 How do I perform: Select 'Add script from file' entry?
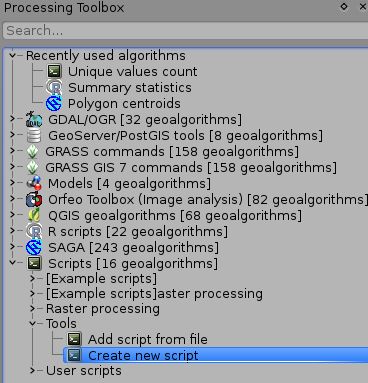tap(148, 340)
